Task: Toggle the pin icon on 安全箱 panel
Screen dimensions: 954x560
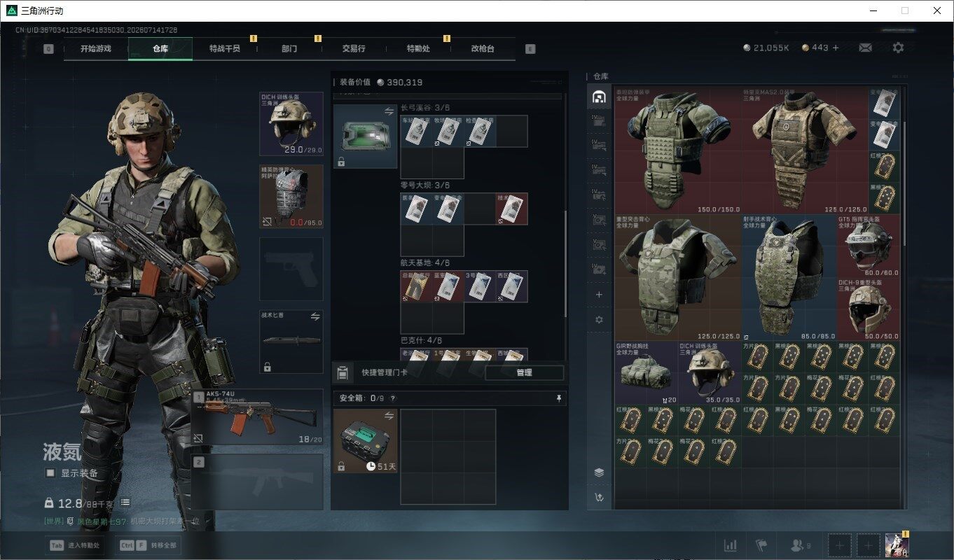Action: point(558,398)
